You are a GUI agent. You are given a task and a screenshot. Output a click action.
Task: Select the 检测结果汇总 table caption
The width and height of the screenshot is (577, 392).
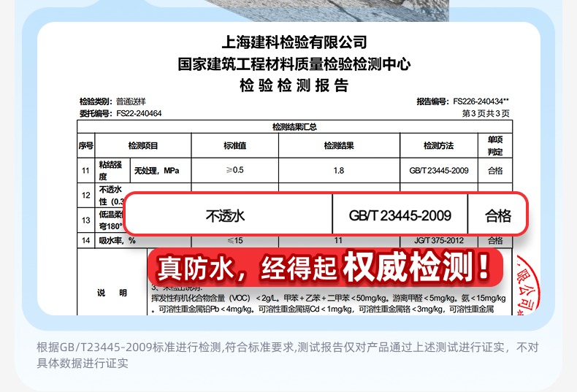[x=294, y=127]
